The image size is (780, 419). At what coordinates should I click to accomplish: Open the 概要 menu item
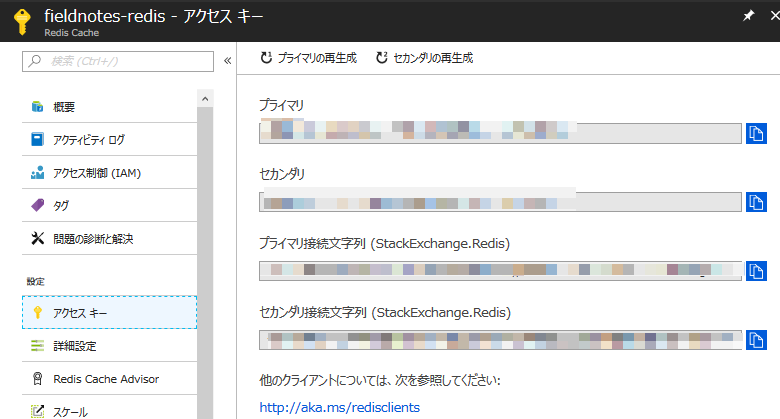click(109, 106)
